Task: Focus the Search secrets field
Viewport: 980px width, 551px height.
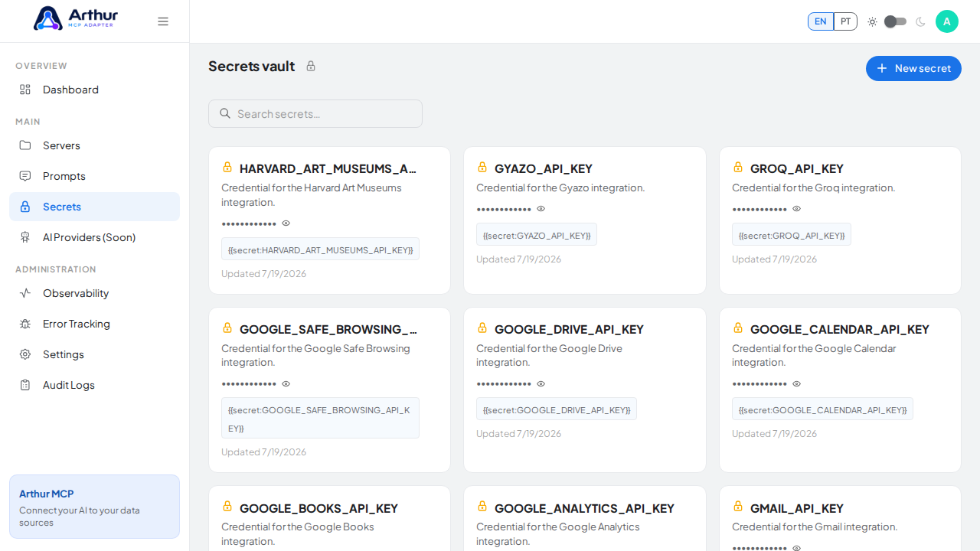Action: click(x=315, y=113)
